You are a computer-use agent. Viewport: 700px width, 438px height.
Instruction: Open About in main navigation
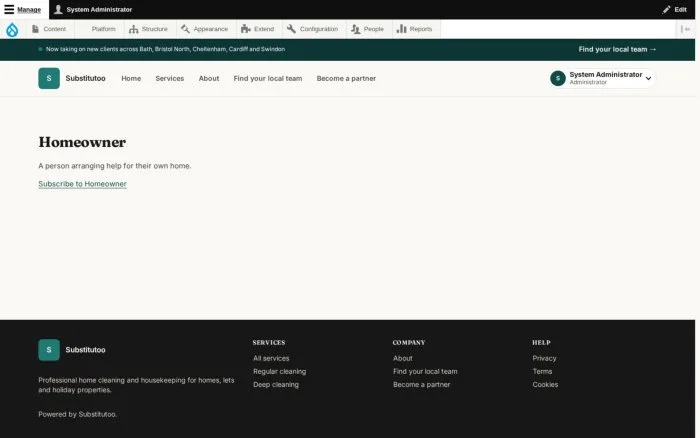(x=209, y=79)
